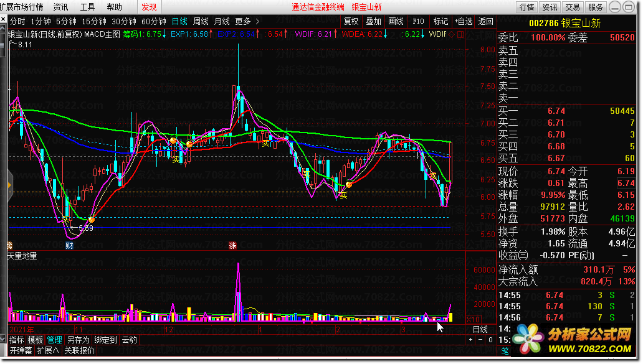Viewport: 643px width, 364px height.
Task: Click the square icon beside WDIF
Action: [460, 34]
